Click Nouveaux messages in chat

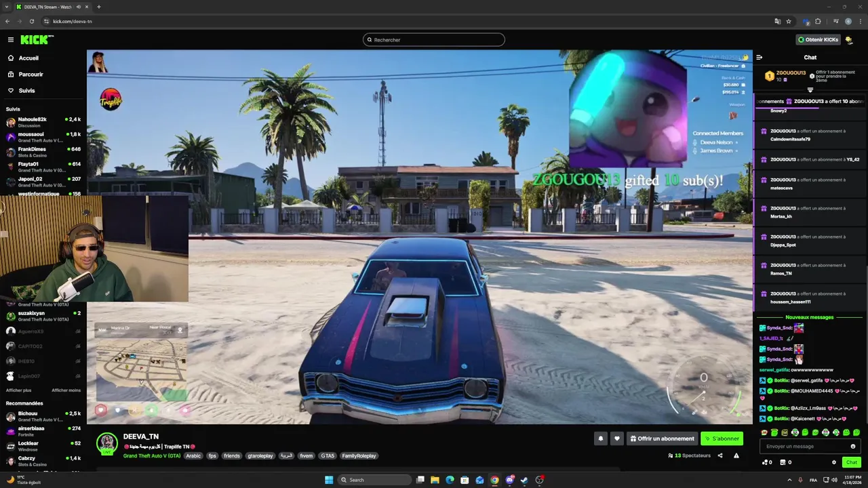coord(810,317)
